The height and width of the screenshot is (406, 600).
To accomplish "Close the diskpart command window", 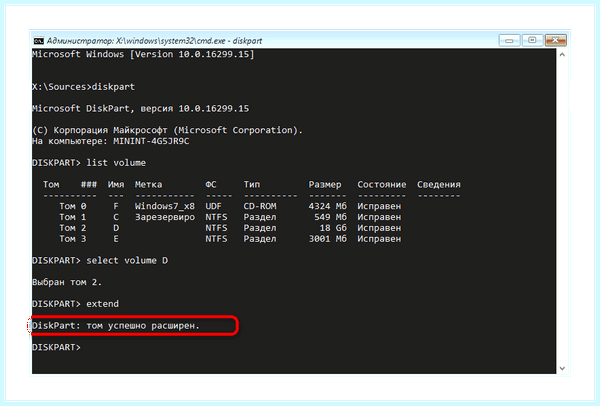I will click(555, 40).
